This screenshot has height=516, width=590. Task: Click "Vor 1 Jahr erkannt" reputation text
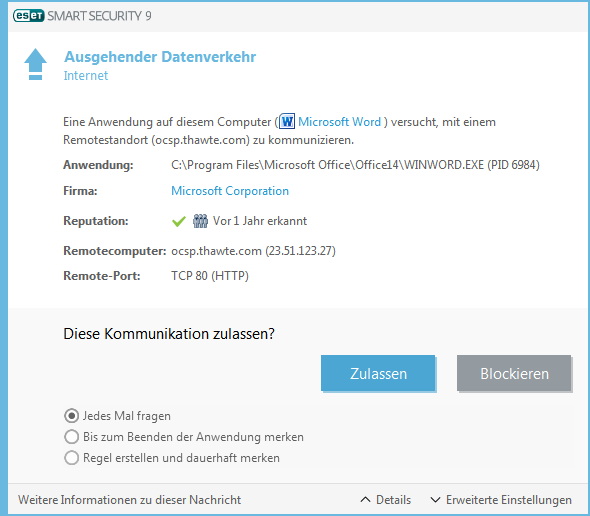click(x=260, y=221)
